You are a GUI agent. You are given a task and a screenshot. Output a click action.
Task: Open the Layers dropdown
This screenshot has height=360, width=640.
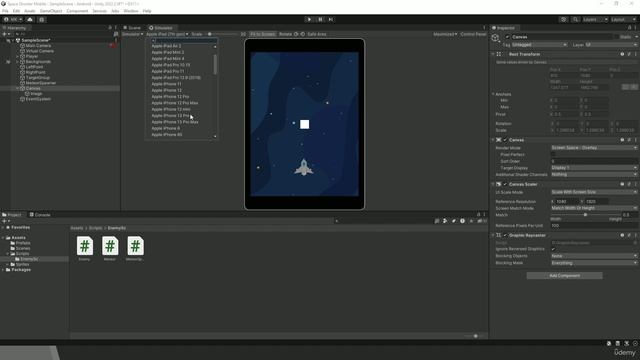click(x=595, y=19)
